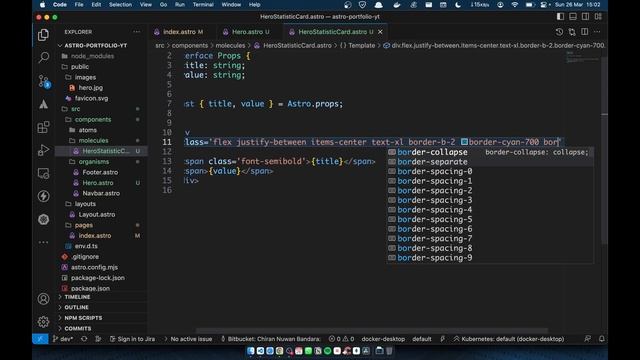Close the HeroStatisticCard.astro tab
This screenshot has height=360, width=640.
point(380,32)
